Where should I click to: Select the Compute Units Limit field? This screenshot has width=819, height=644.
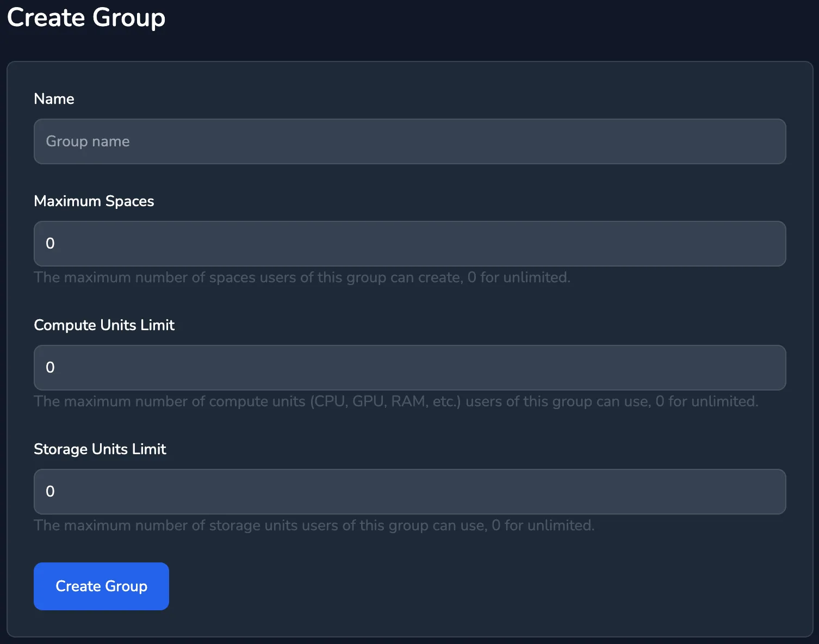(x=409, y=368)
